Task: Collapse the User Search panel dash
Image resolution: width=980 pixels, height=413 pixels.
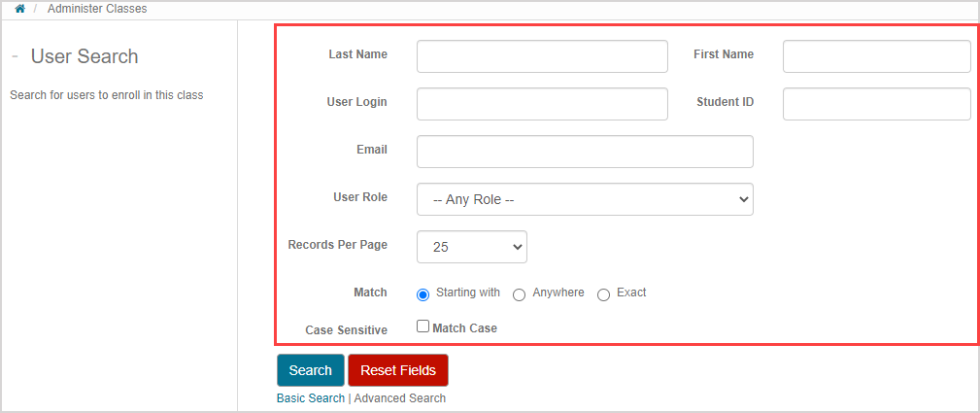Action: click(16, 56)
